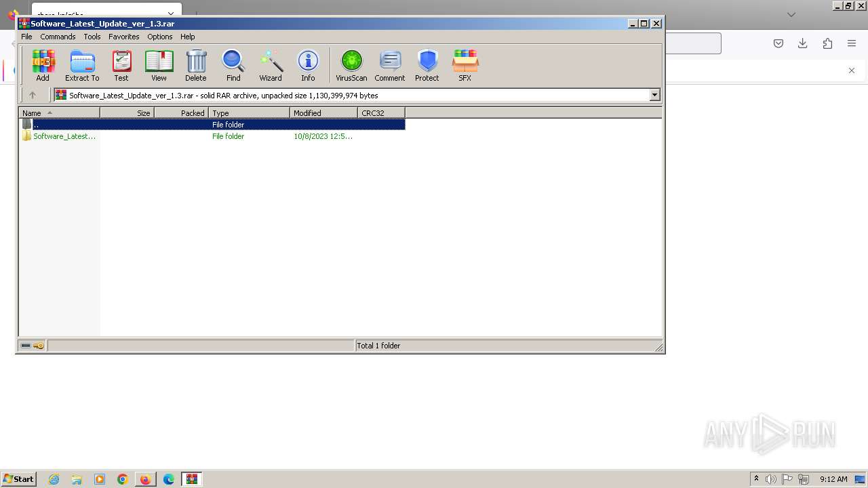Close the Firefox browser tab

coord(171,14)
